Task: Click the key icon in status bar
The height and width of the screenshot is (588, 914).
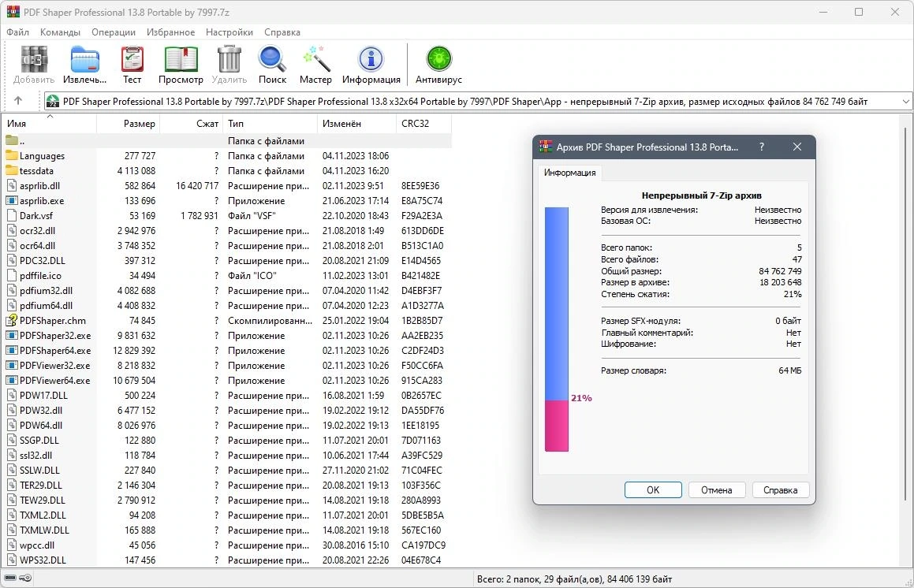Action: [x=25, y=578]
